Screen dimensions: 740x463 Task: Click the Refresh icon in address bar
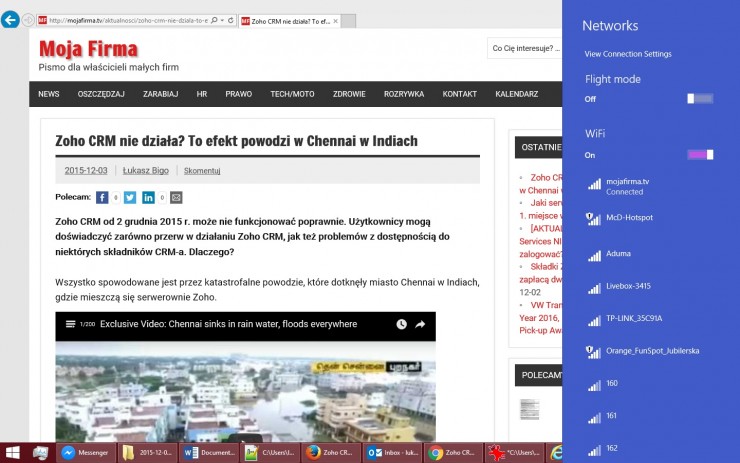(231, 20)
